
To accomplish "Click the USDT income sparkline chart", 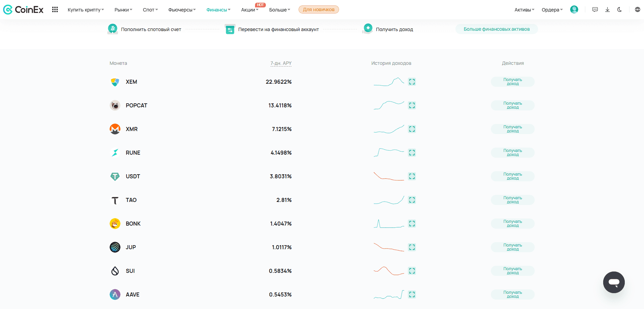I will point(389,176).
